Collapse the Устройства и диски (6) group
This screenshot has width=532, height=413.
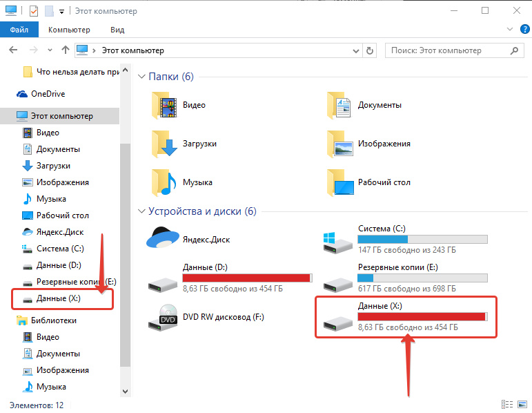pyautogui.click(x=141, y=211)
